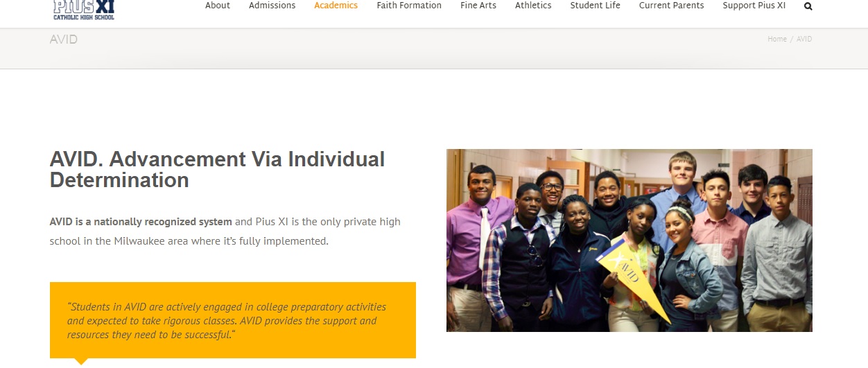Navigate to Athletics
The height and width of the screenshot is (368, 868).
click(533, 6)
